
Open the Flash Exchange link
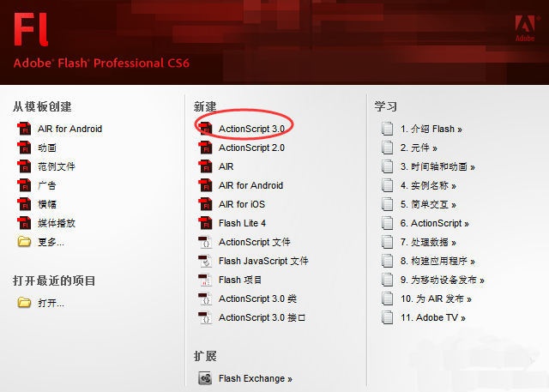click(256, 378)
